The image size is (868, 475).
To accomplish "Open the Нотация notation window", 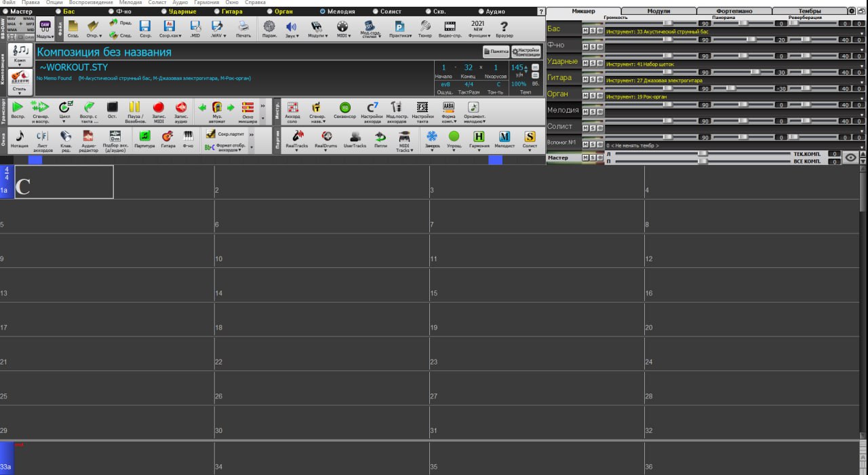I will tap(20, 139).
